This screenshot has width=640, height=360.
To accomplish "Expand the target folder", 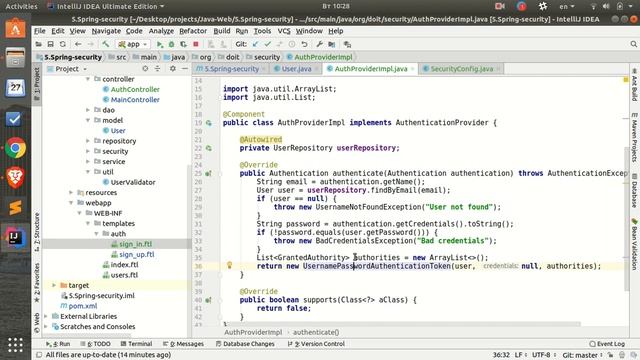I will coord(54,285).
